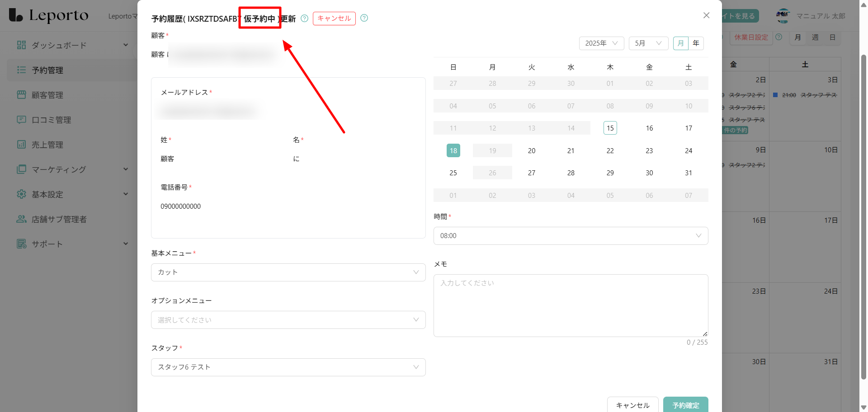Screen dimensions: 868x412
Task: Click the 売上管理 sales chart icon
Action: (21, 145)
